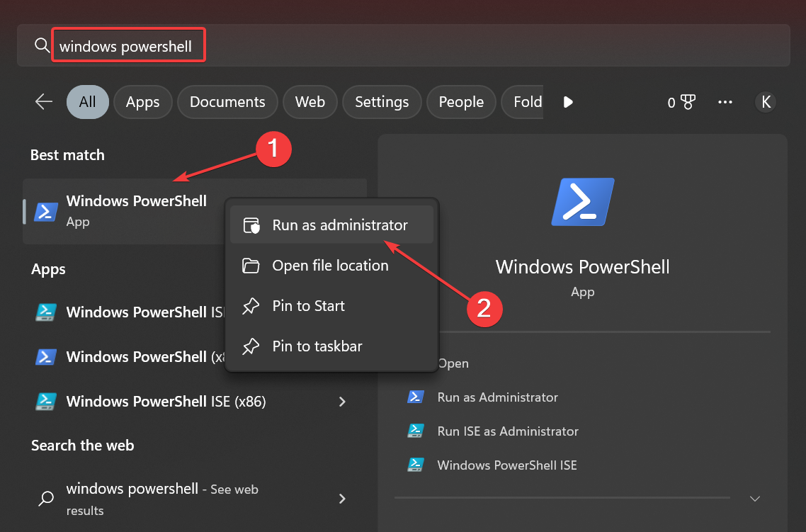The width and height of the screenshot is (806, 532).
Task: Expand the chevron for PowerShell ISE (x86)
Action: [x=342, y=402]
